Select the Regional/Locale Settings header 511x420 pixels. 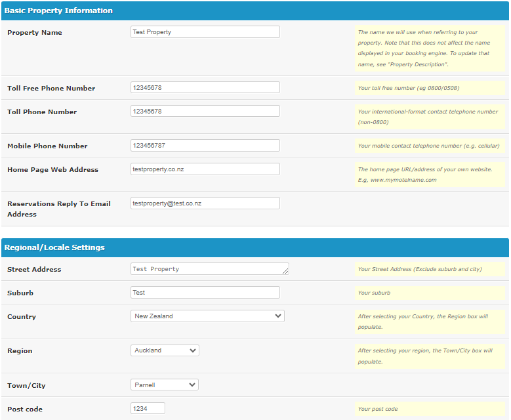(x=255, y=247)
